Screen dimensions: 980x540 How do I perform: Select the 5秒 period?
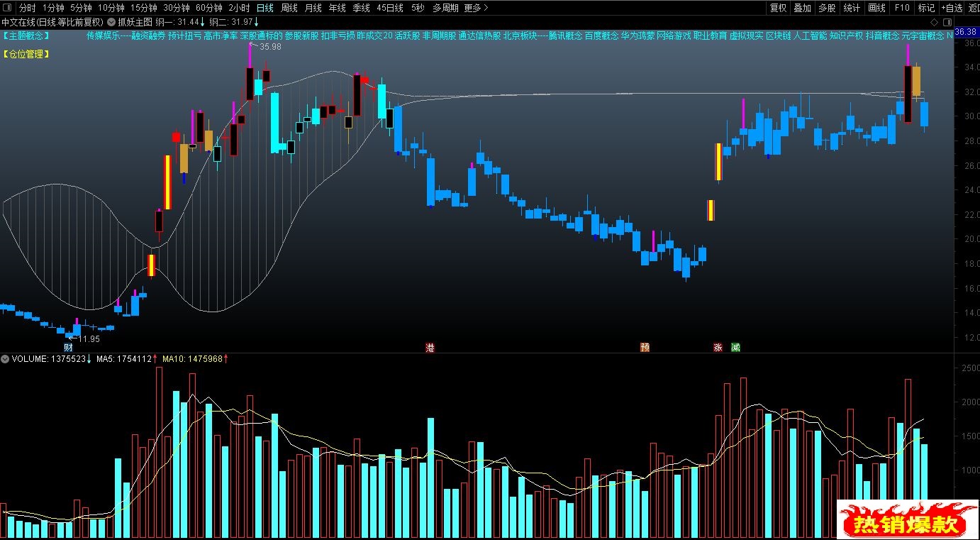pyautogui.click(x=418, y=8)
